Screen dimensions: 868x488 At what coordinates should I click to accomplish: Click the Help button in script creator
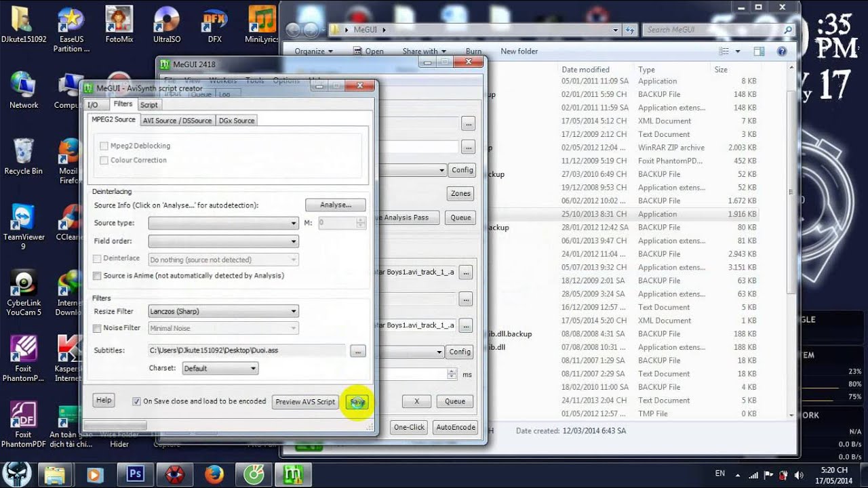[104, 401]
